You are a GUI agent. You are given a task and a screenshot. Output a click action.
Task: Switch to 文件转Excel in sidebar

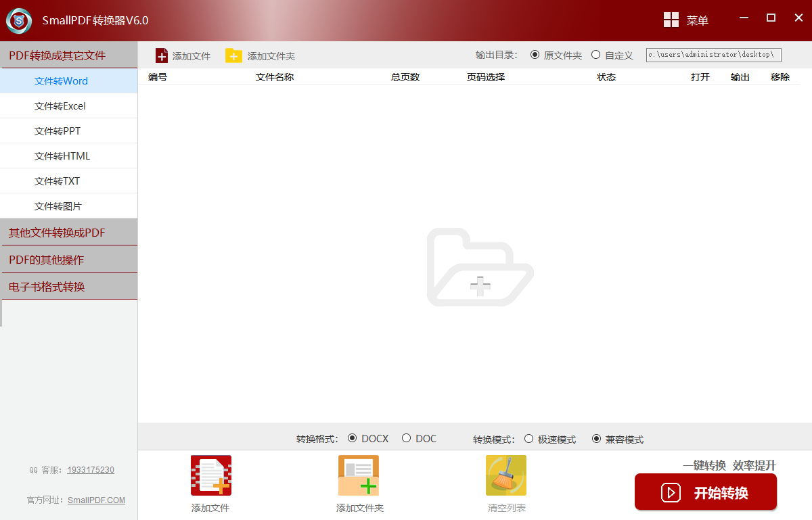pyautogui.click(x=60, y=106)
